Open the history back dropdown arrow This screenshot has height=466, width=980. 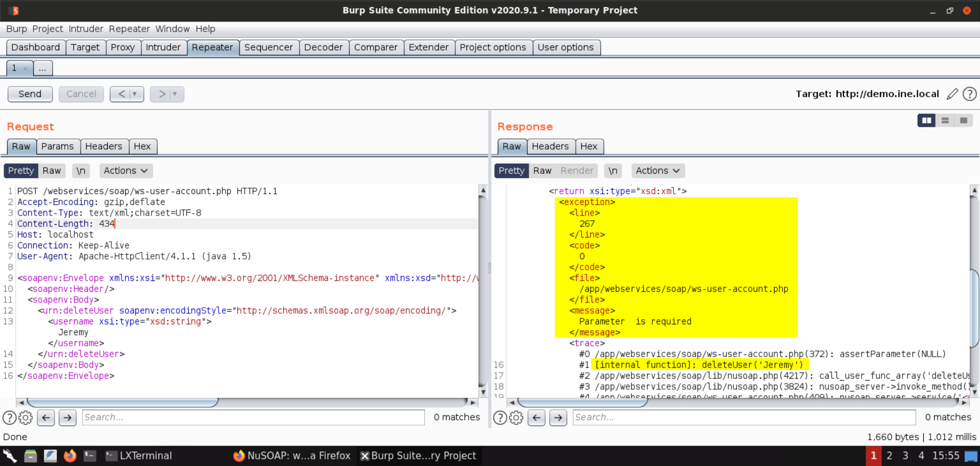[x=134, y=94]
